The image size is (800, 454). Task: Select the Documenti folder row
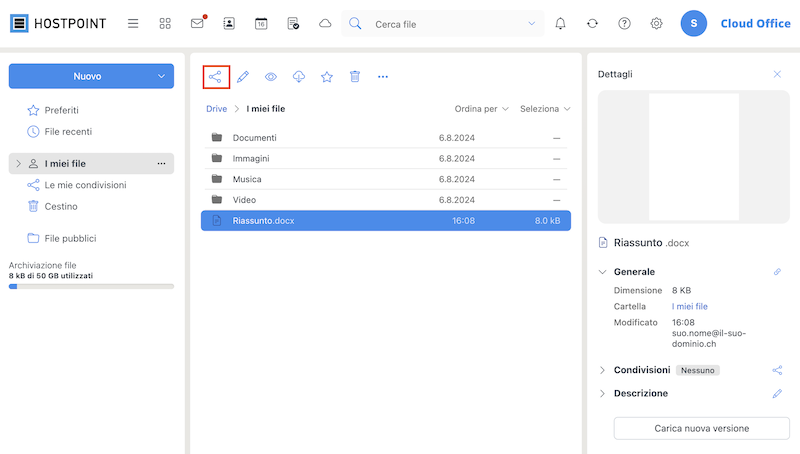coord(386,138)
